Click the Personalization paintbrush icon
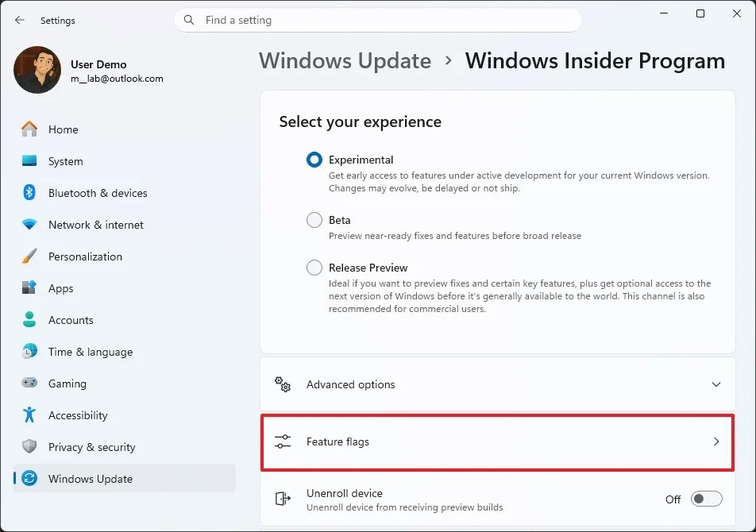The image size is (756, 532). pos(29,256)
